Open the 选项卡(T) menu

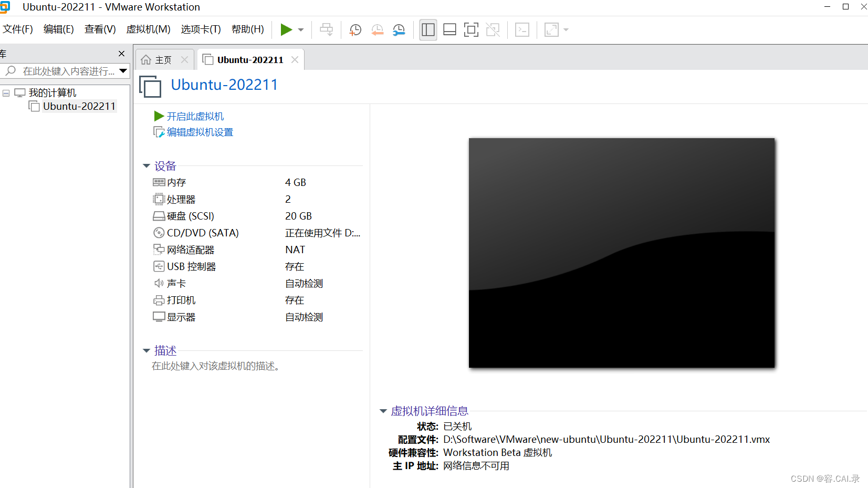click(x=201, y=29)
